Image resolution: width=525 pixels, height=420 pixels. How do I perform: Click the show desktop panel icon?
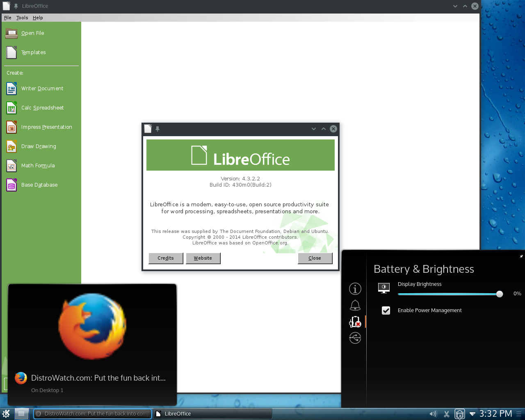[22, 414]
